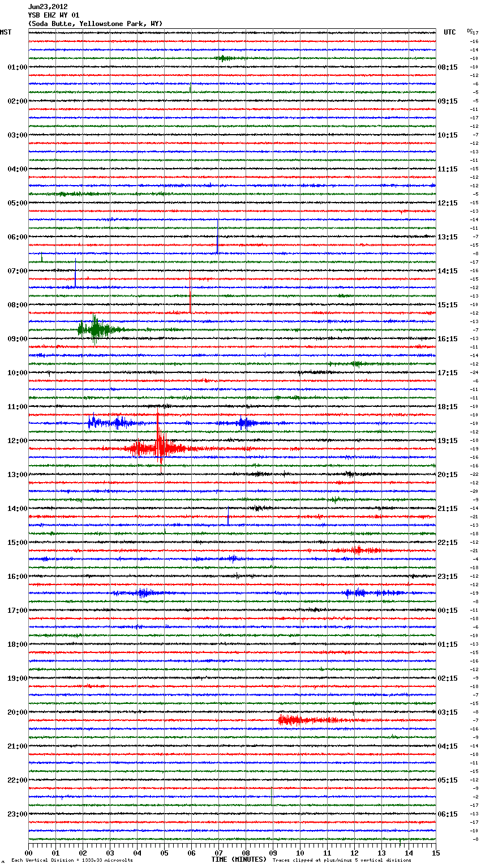Select the 23:00 MST time label
481x868 pixels.
[x=17, y=814]
